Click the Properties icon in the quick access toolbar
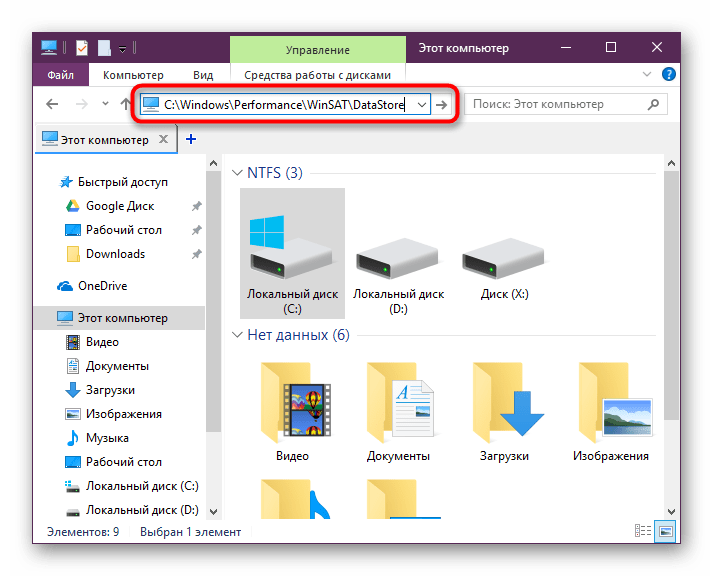The width and height of the screenshot is (713, 576). (82, 48)
